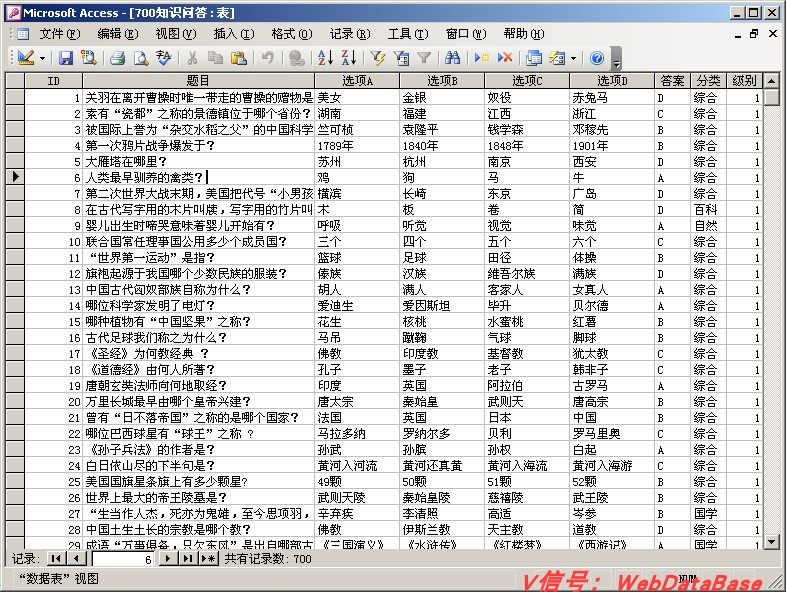The height and width of the screenshot is (592, 786).
Task: Select the 选项B column header
Action: pos(442,81)
